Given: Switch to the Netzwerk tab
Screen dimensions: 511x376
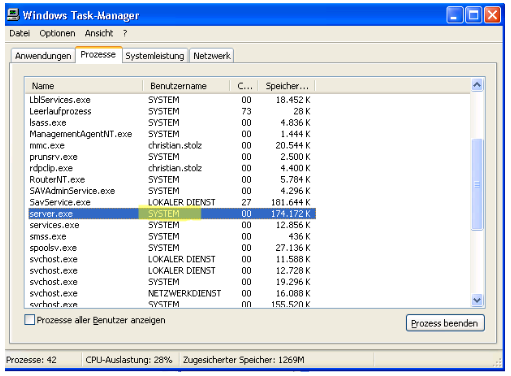Looking at the screenshot, I should tap(212, 56).
